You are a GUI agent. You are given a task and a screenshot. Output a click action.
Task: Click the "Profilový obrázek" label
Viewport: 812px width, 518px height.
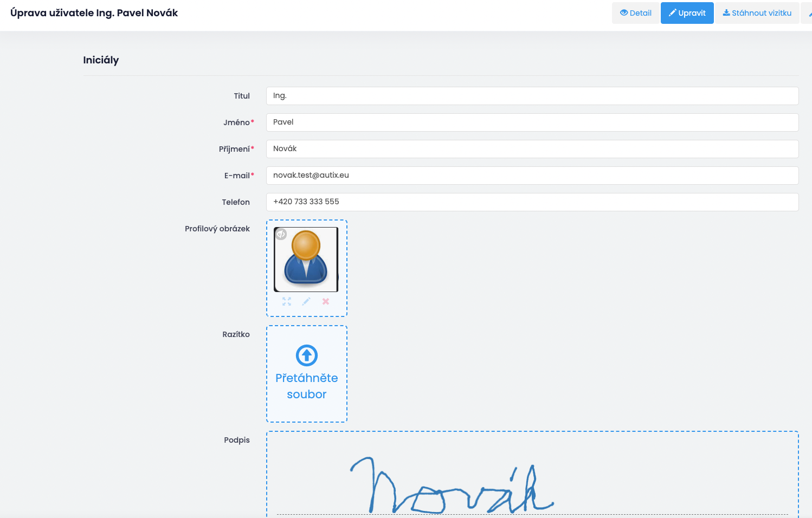217,229
